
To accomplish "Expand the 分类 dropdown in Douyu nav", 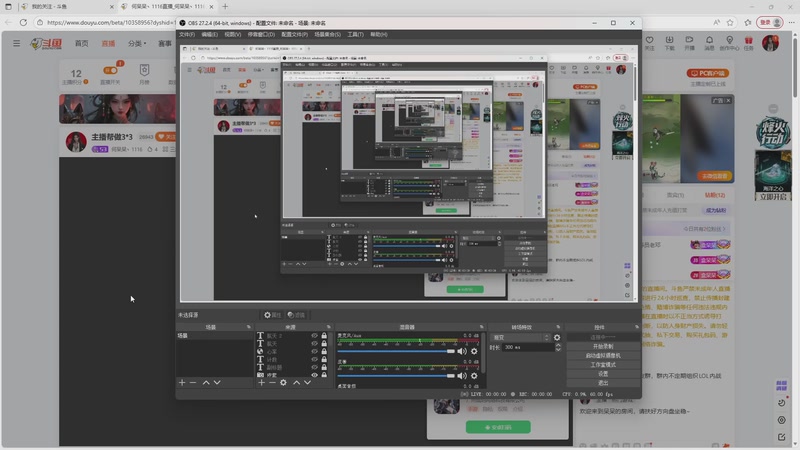I will coord(137,43).
